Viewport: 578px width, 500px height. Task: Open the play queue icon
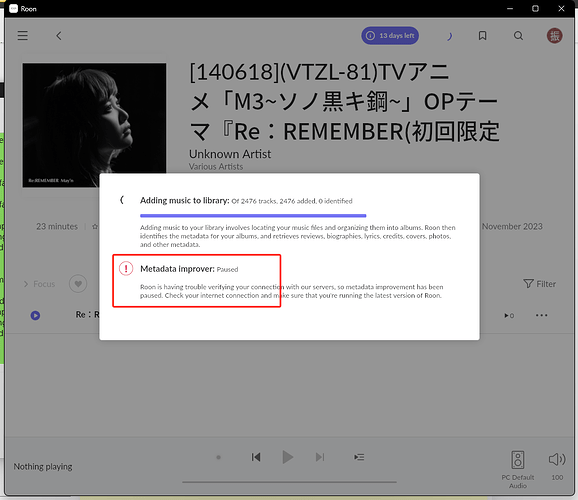359,457
